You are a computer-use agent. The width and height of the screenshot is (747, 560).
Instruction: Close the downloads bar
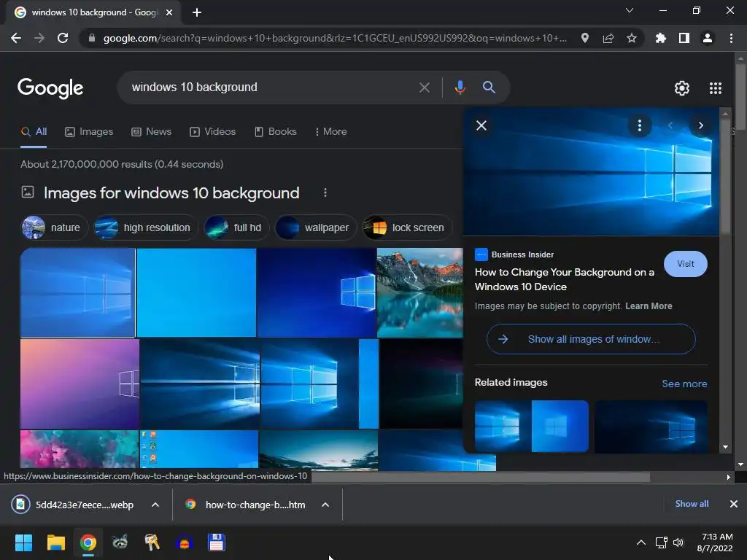pyautogui.click(x=734, y=504)
